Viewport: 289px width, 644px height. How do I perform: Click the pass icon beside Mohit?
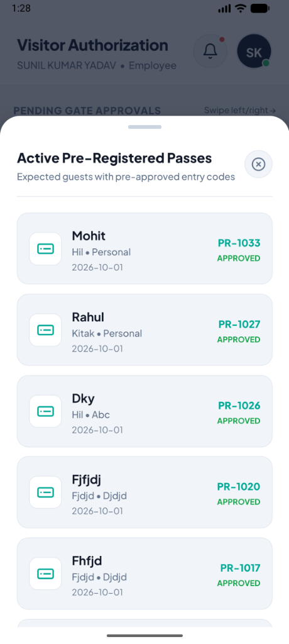point(46,248)
